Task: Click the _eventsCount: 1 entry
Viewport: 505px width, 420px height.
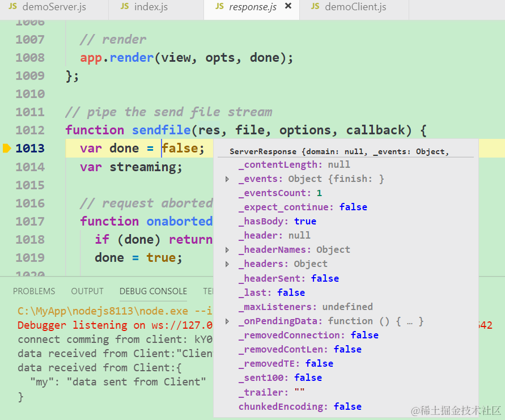Action: coord(280,193)
